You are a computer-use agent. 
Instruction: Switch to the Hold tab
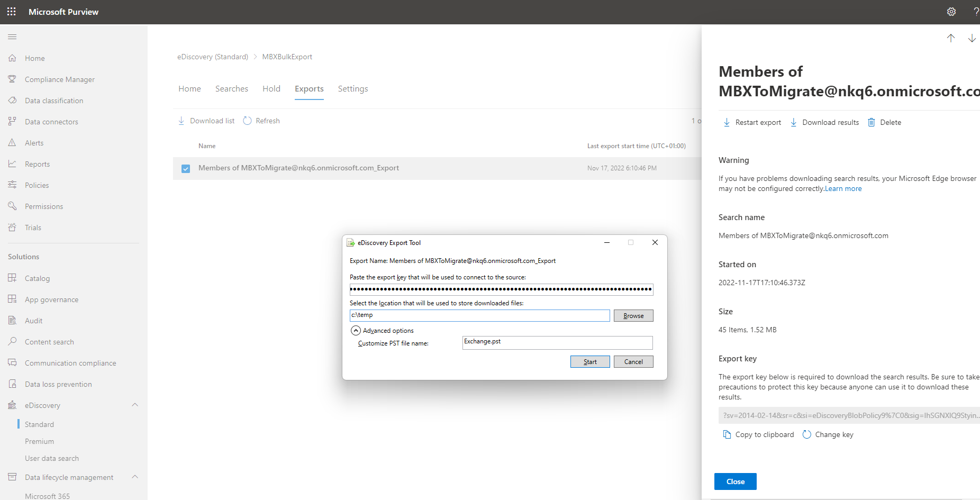tap(271, 89)
